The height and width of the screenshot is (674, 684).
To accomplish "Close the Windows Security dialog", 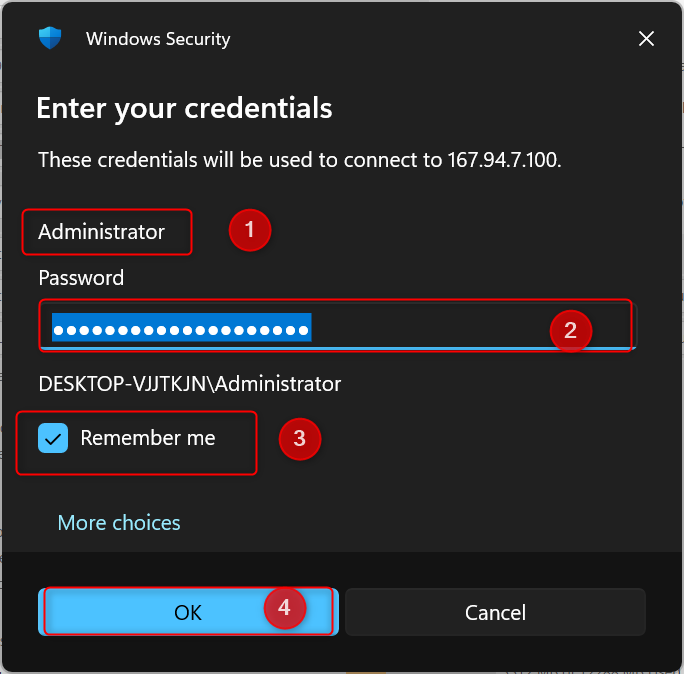I will pyautogui.click(x=646, y=39).
